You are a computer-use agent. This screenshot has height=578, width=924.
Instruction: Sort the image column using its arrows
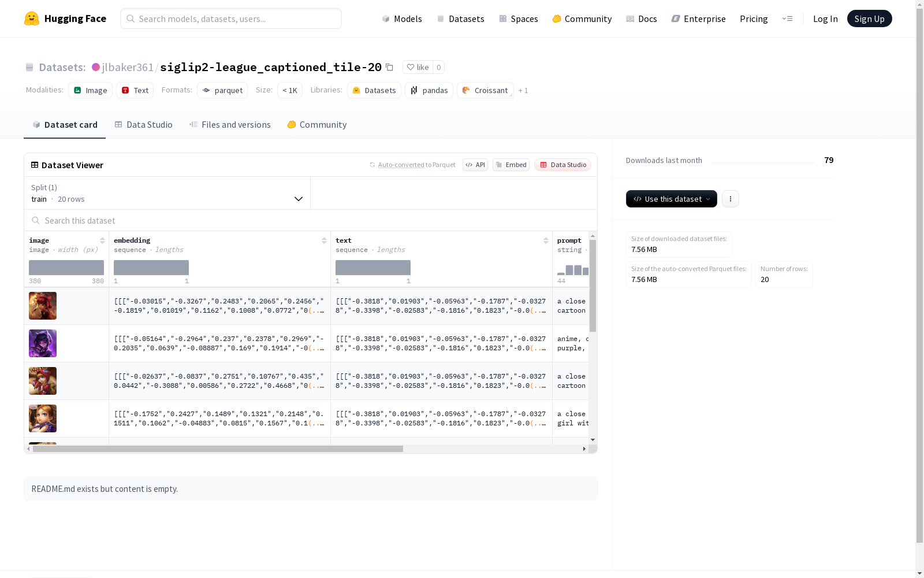pos(102,240)
